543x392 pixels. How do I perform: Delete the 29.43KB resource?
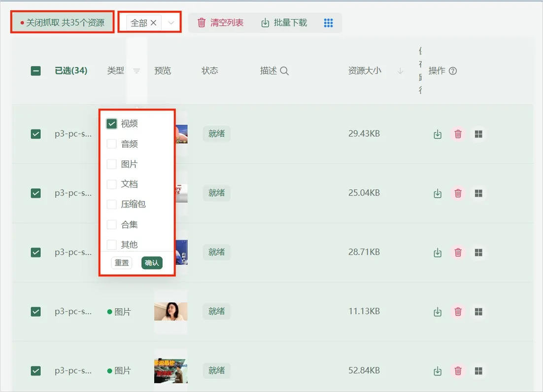pos(458,134)
